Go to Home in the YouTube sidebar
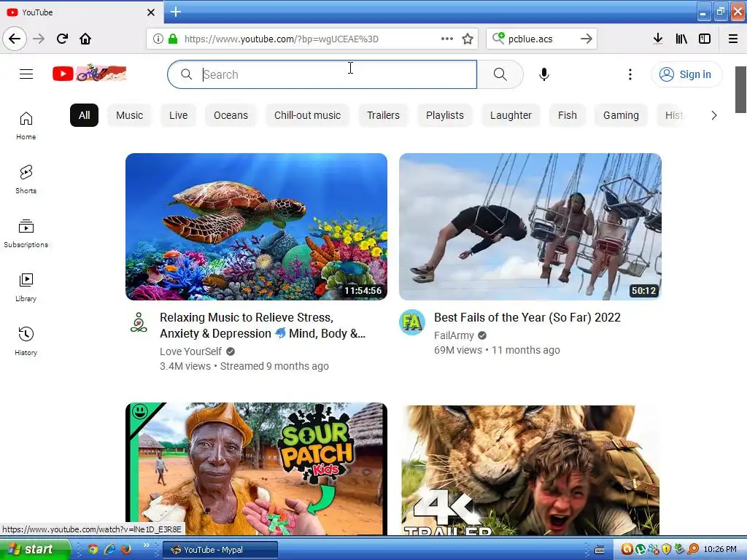Screen dimensions: 747x560 26,125
